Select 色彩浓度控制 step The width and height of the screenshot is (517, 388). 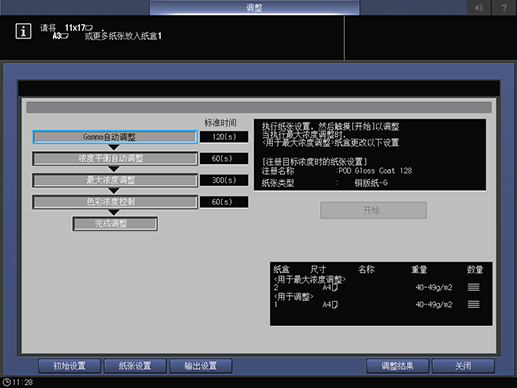coord(115,202)
